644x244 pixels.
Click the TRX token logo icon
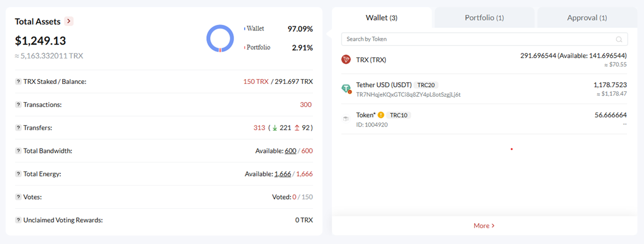pyautogui.click(x=346, y=60)
